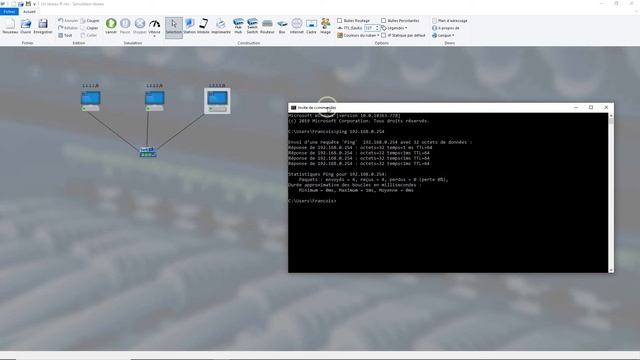Click Tout to select everything

(x=65, y=36)
